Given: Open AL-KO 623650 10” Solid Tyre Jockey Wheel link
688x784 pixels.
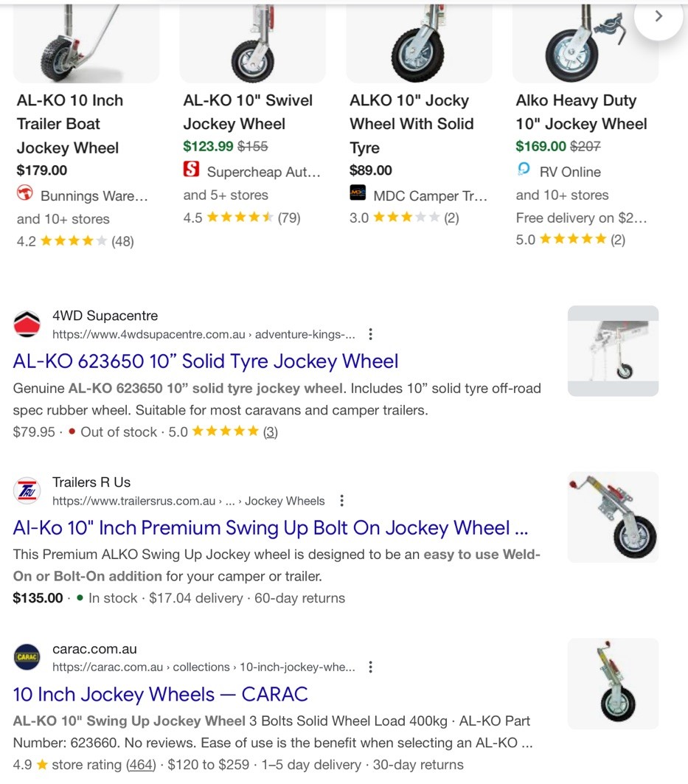Looking at the screenshot, I should pos(206,361).
